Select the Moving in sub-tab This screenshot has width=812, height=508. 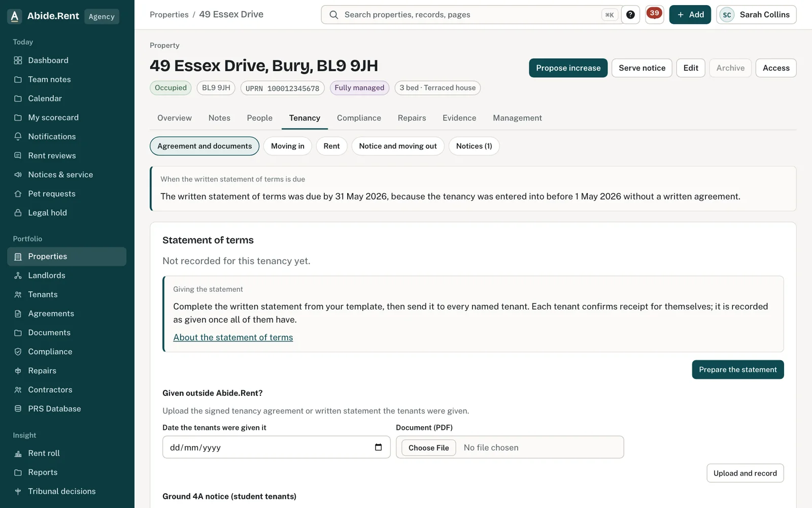(x=288, y=146)
